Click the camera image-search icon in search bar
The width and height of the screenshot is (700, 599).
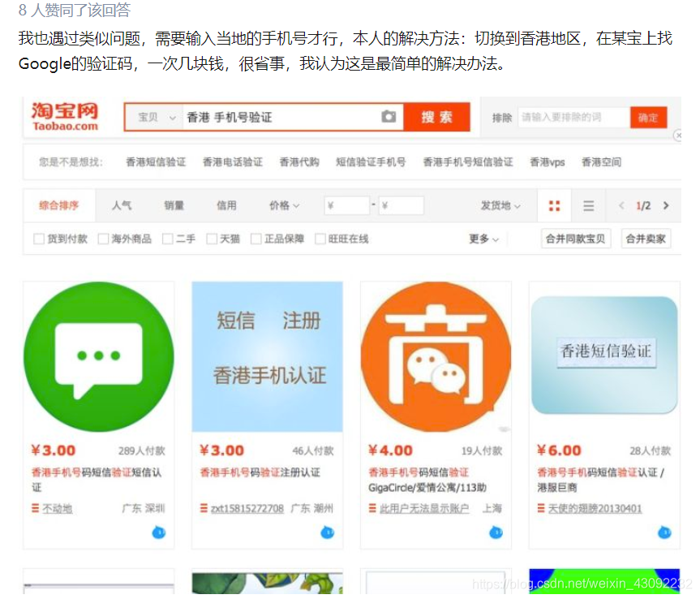[x=387, y=117]
